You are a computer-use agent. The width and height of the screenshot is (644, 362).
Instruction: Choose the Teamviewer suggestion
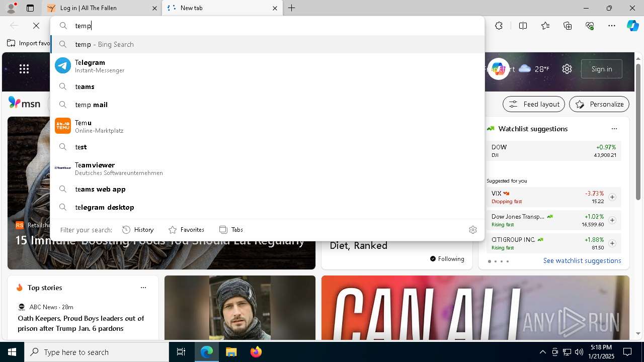tap(267, 168)
